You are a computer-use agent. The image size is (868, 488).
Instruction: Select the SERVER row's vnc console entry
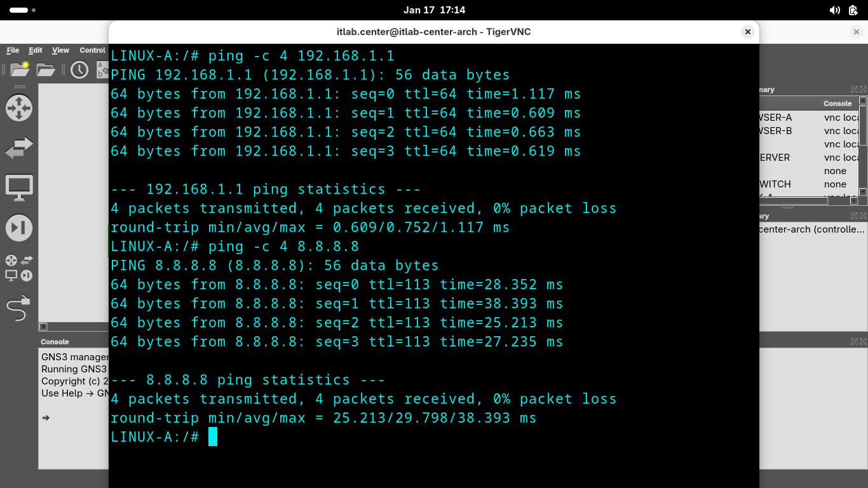point(841,158)
